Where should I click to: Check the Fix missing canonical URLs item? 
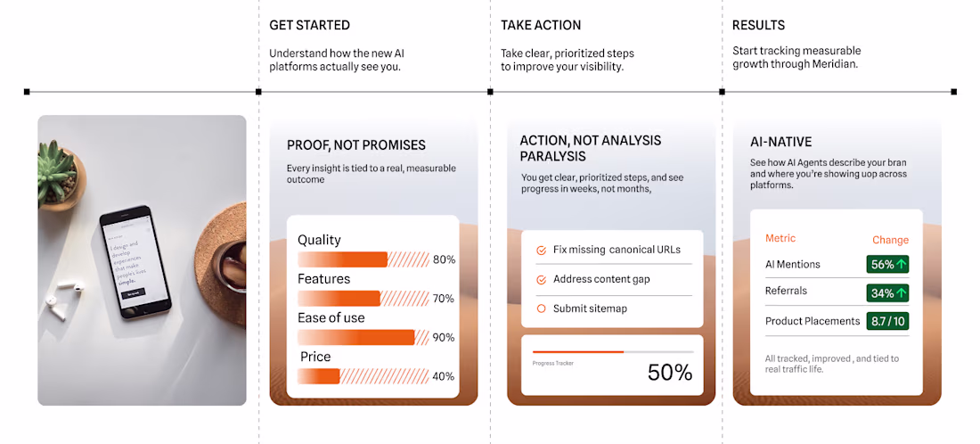click(x=542, y=251)
